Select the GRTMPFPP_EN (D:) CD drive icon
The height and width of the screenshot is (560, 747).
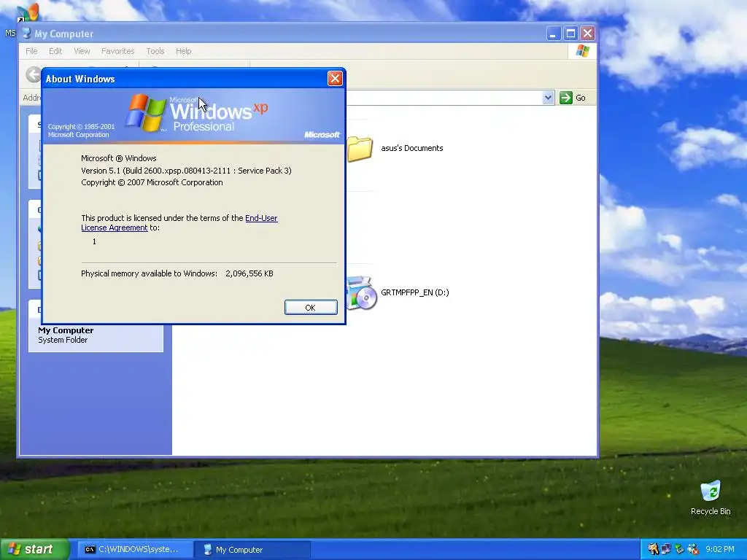pyautogui.click(x=361, y=293)
